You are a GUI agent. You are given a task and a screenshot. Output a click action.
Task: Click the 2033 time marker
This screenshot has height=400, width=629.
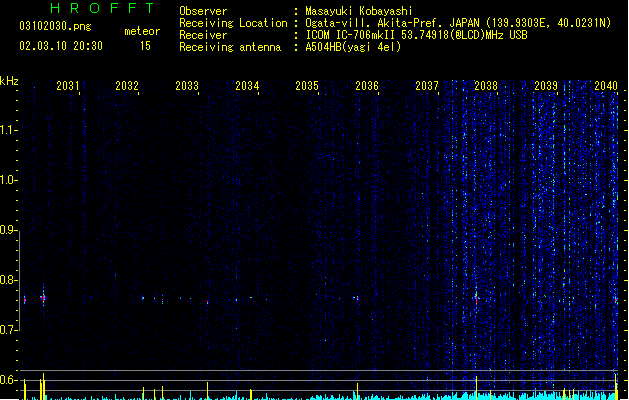tap(187, 86)
